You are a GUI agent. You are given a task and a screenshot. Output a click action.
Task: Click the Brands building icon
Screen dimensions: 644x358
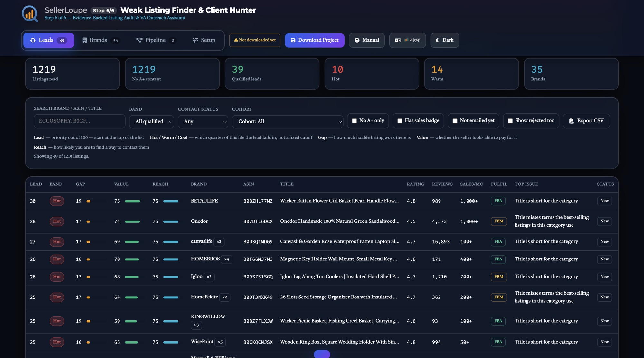pyautogui.click(x=85, y=40)
